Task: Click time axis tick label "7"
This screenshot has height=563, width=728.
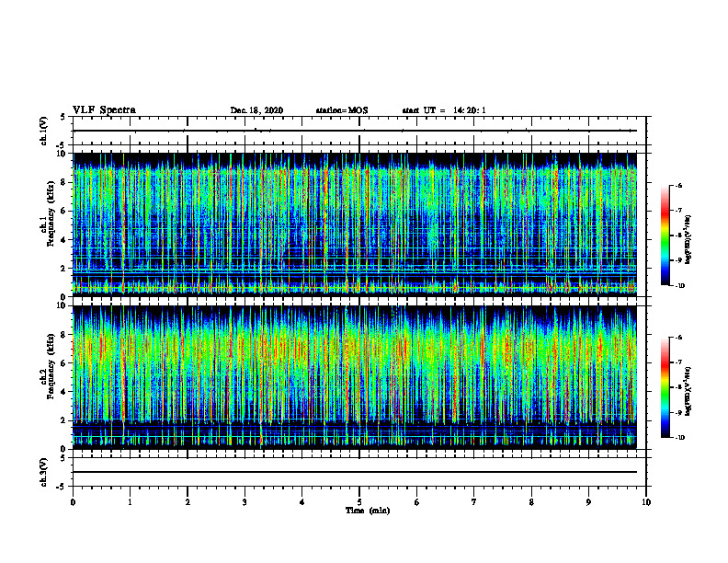Action: pos(474,502)
